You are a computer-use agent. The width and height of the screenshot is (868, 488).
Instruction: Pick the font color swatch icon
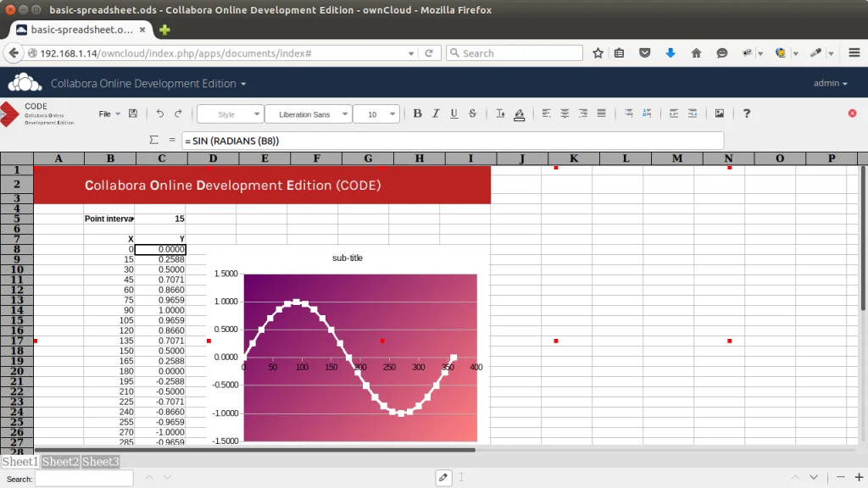pos(500,114)
